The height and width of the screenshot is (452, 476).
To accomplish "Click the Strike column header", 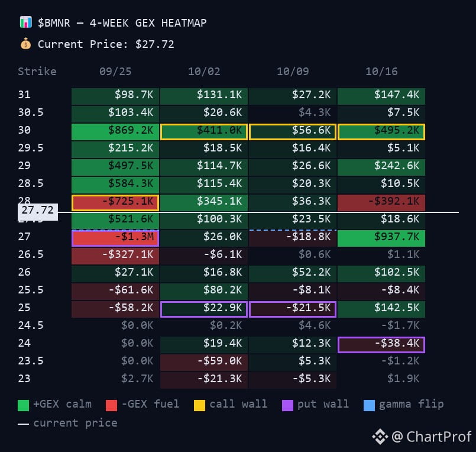I will (x=37, y=72).
